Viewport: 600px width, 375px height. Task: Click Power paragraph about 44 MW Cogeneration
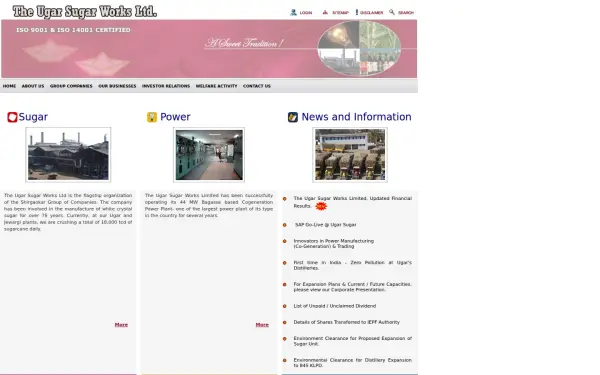(209, 205)
